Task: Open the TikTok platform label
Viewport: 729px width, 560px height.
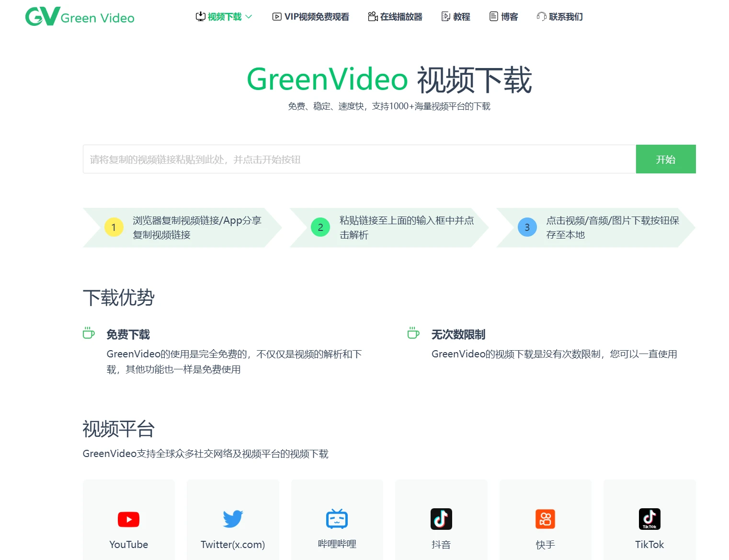Action: tap(649, 545)
